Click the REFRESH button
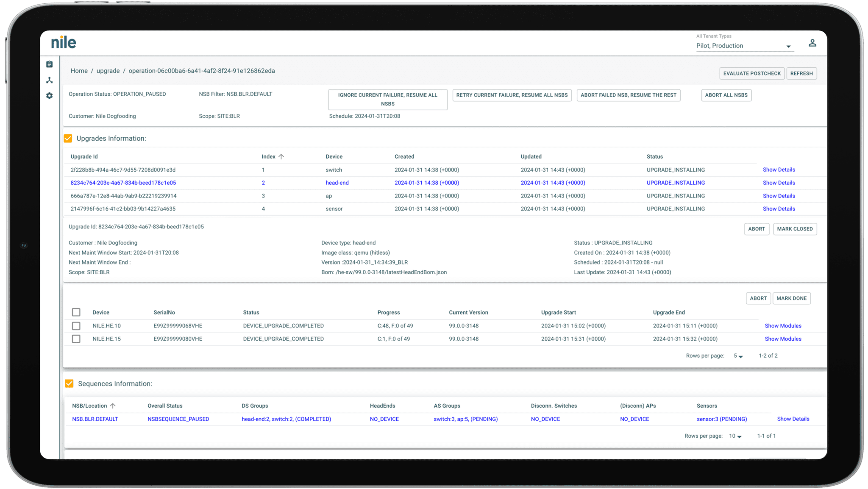Viewport: 868px width, 489px height. click(801, 73)
